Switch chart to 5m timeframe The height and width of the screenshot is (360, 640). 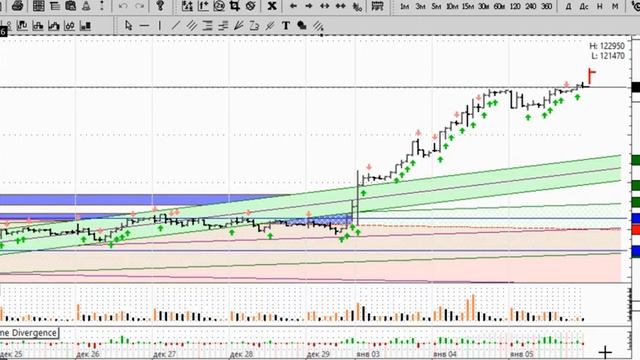tap(436, 7)
